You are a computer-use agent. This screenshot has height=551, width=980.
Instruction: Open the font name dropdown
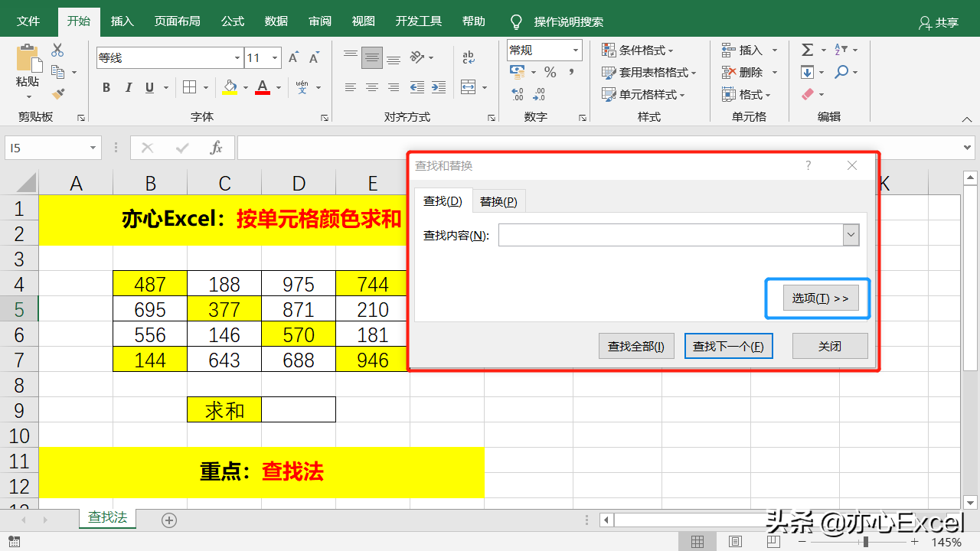click(237, 58)
